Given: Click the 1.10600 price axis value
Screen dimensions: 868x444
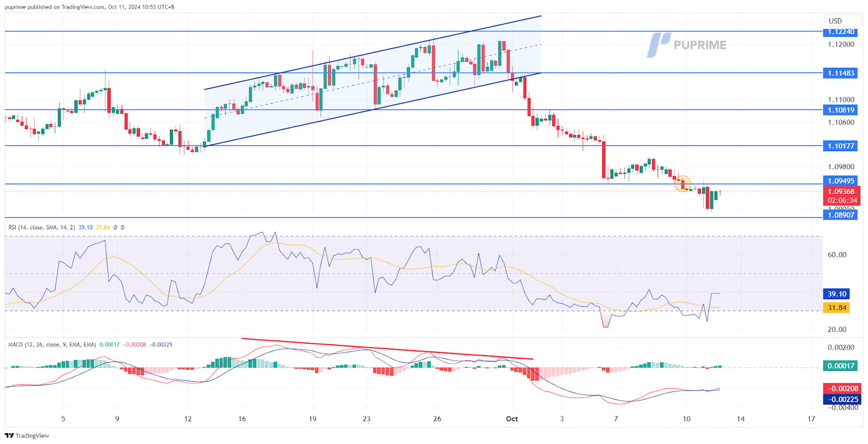Looking at the screenshot, I should [841, 122].
